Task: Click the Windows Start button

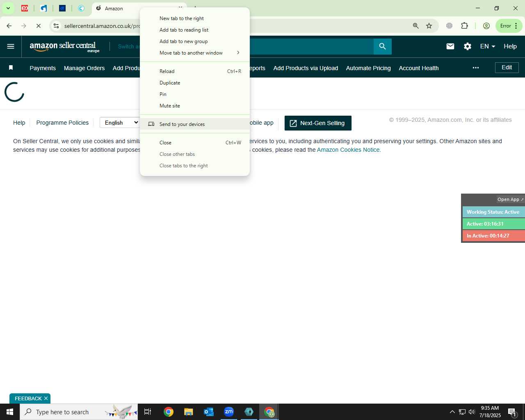Action: click(x=10, y=412)
